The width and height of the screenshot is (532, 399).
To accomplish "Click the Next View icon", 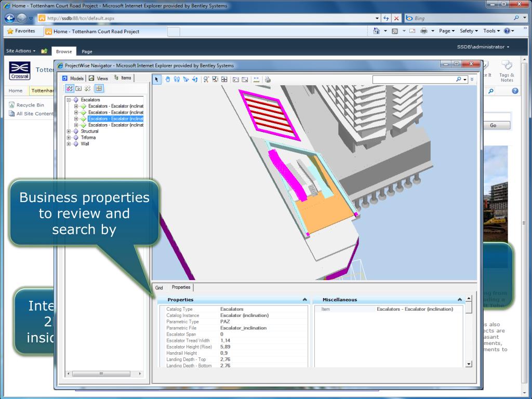I will point(245,79).
